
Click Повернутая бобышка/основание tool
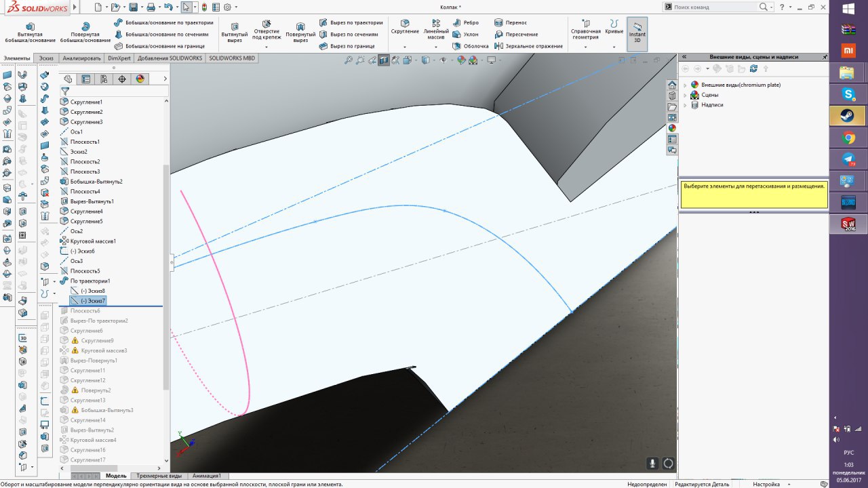[85, 32]
